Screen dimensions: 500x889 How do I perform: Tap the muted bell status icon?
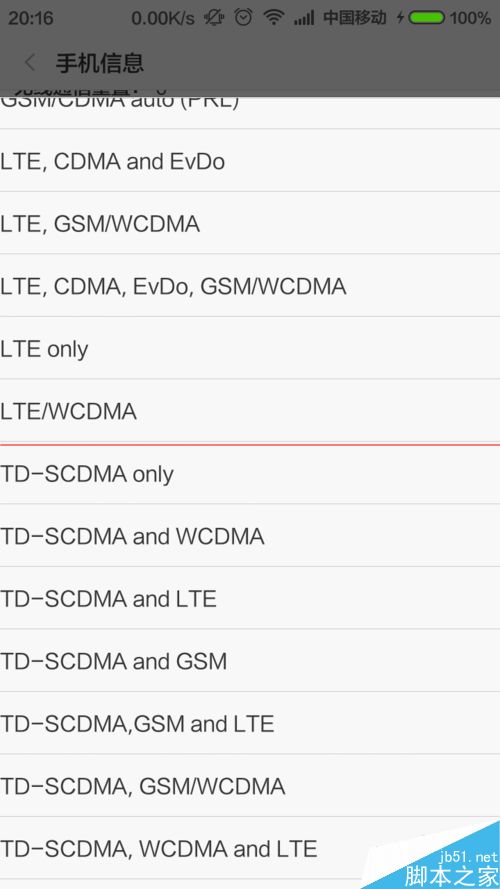(214, 18)
